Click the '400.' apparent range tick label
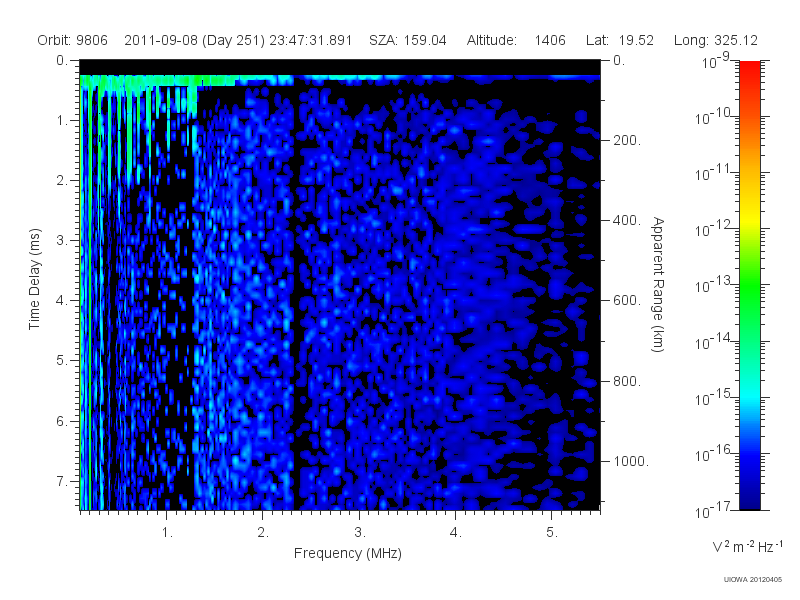Viewport: 800px width, 600px height. 627,220
